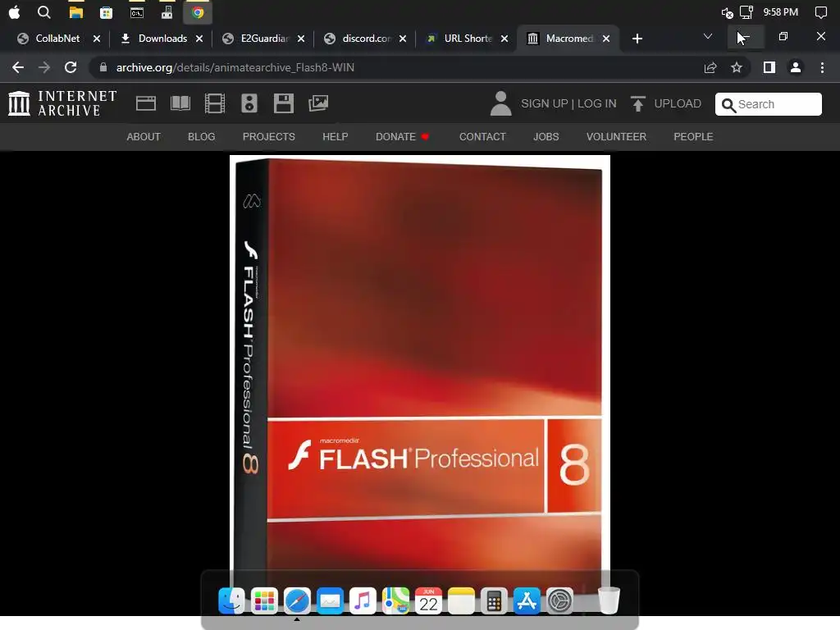This screenshot has height=630, width=840.
Task: Open the Images icon
Action: 318,103
